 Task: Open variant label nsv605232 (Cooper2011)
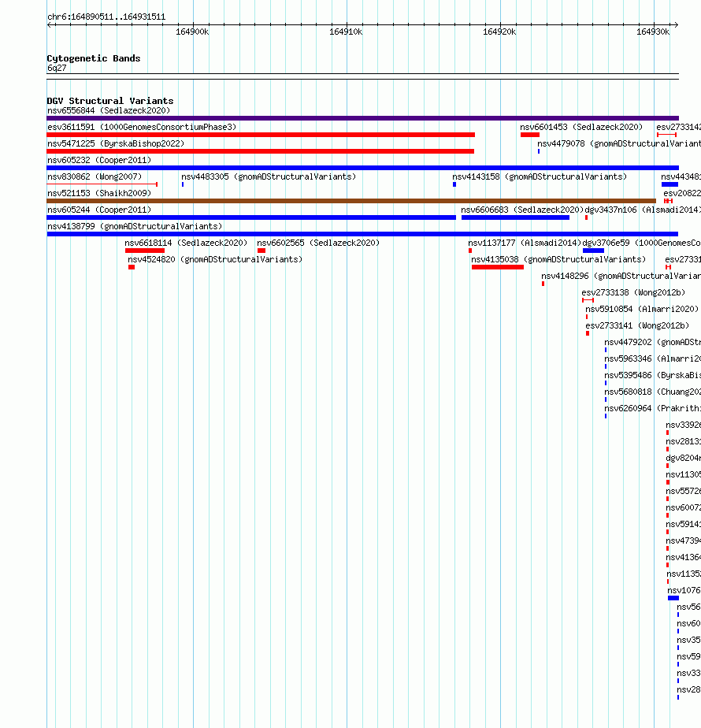point(99,160)
